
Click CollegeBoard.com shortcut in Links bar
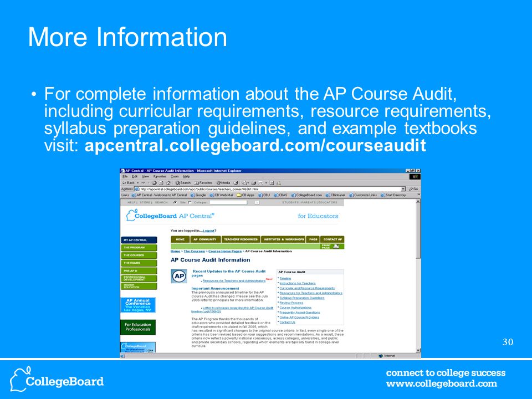click(x=306, y=195)
